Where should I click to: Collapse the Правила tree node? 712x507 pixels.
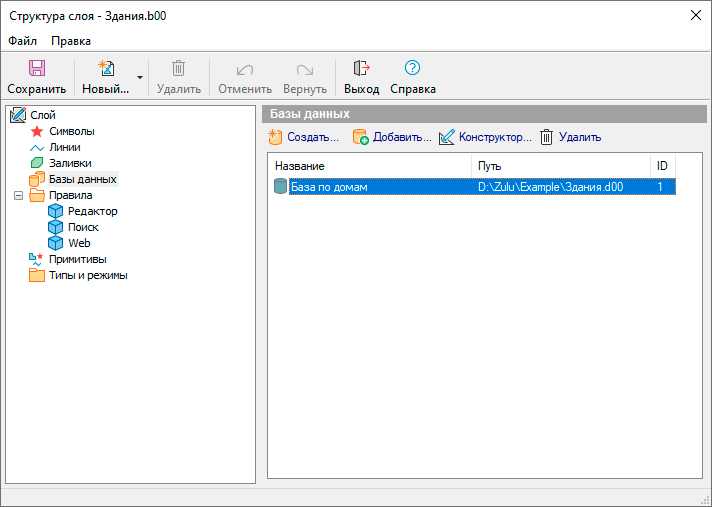(x=18, y=195)
